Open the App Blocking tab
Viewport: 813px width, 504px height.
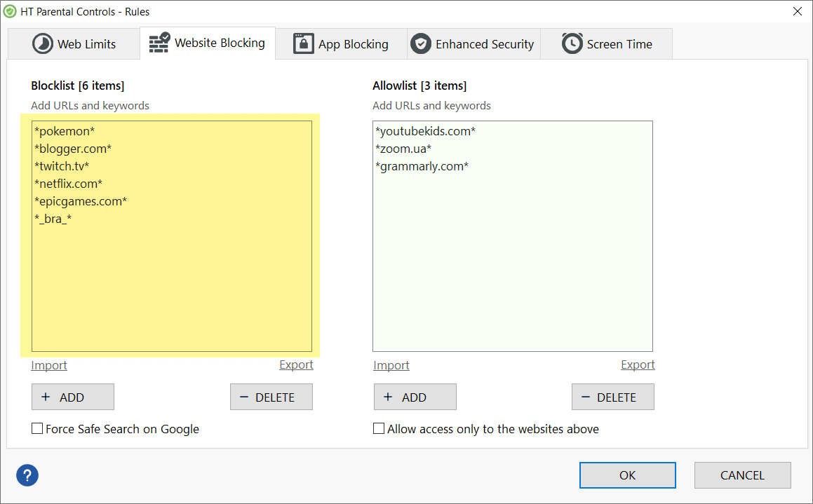point(341,44)
